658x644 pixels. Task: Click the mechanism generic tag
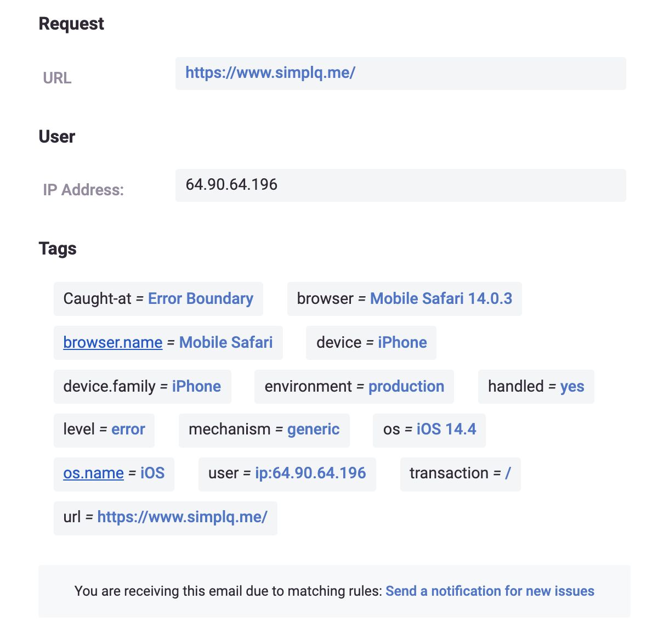264,430
